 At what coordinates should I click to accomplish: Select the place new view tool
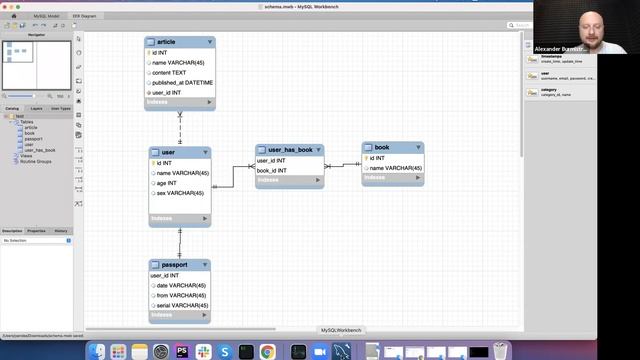tap(79, 125)
